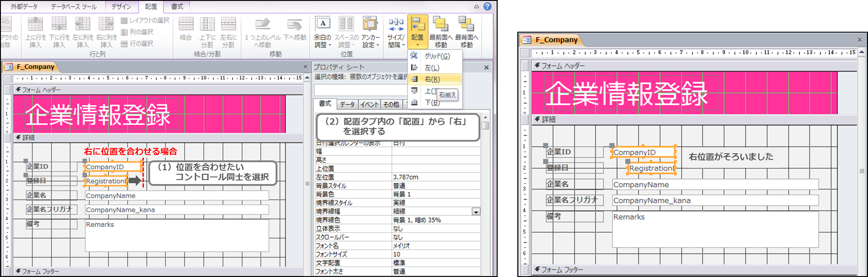Collapse the 配置 align dropdown button
The width and height of the screenshot is (868, 277).
[x=418, y=32]
